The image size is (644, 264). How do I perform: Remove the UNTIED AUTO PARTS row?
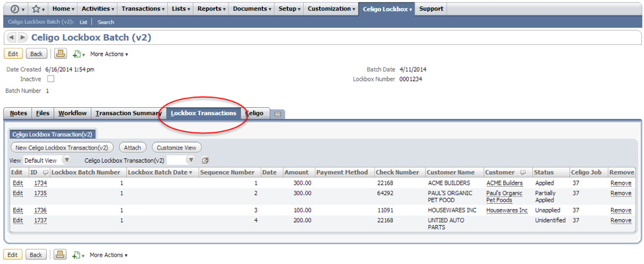pyautogui.click(x=621, y=220)
